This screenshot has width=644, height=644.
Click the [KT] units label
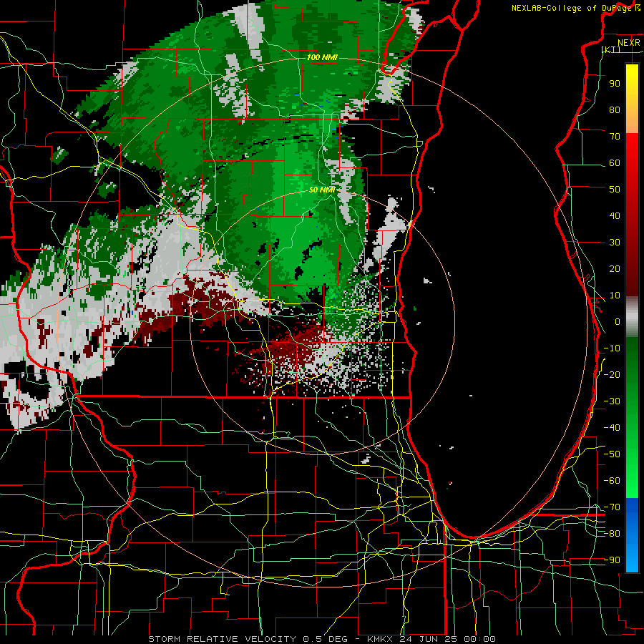611,49
